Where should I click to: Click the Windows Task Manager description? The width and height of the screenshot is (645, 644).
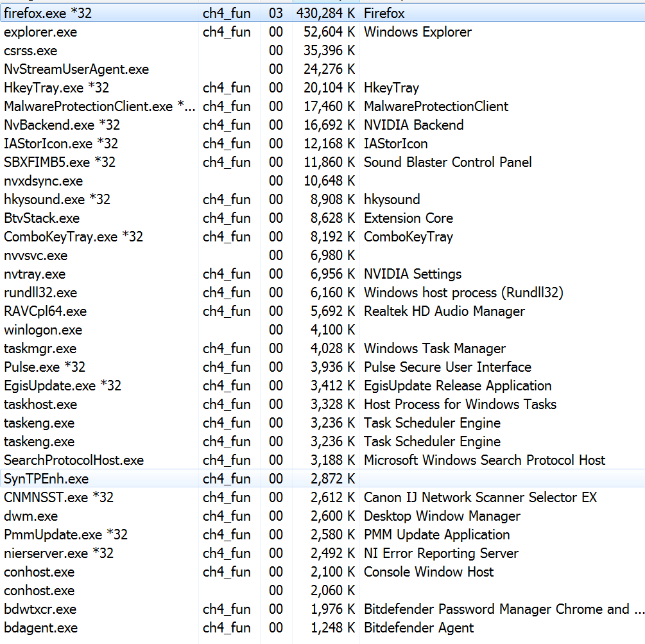point(434,349)
